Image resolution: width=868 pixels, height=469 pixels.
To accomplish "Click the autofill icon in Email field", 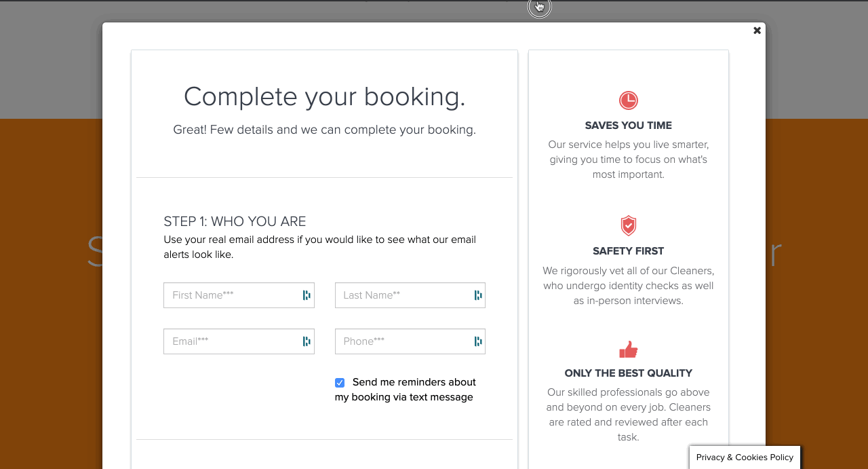I will 307,341.
